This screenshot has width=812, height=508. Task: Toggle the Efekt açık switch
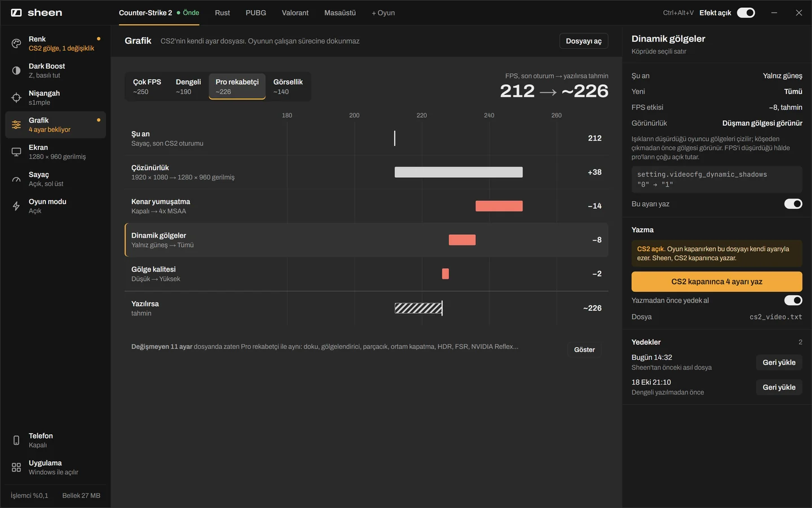pyautogui.click(x=746, y=12)
